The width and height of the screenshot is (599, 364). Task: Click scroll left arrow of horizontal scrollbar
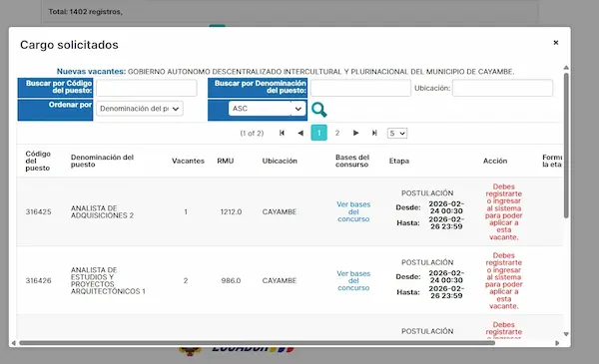pyautogui.click(x=13, y=343)
